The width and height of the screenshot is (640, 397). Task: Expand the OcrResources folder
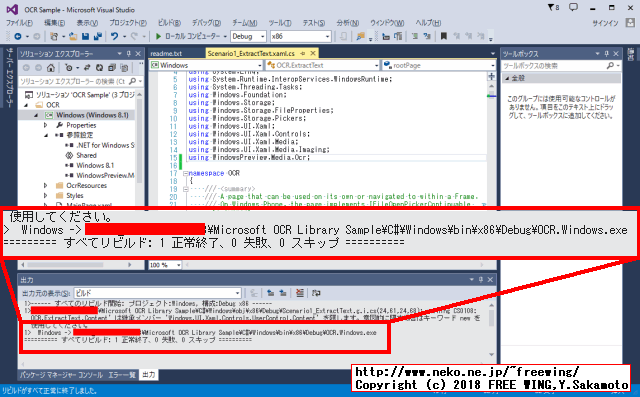click(x=46, y=186)
